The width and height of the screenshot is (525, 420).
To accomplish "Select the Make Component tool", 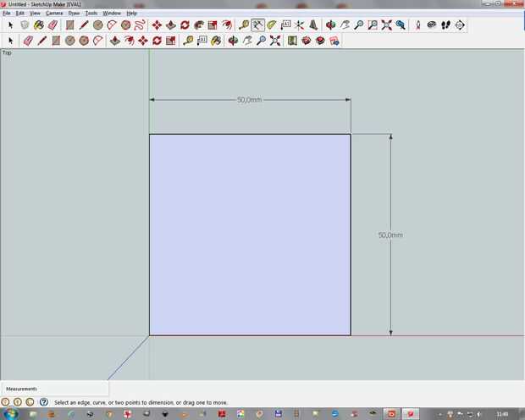I will point(25,25).
